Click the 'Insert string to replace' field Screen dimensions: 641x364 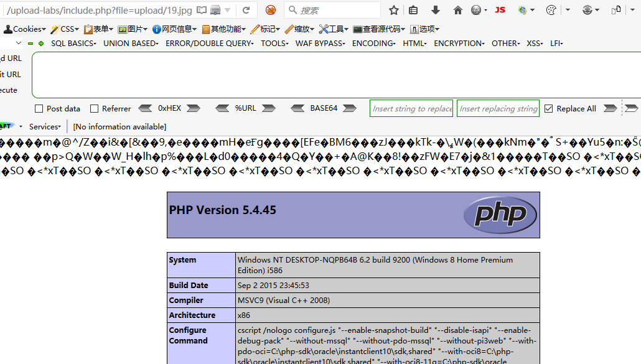coord(411,109)
